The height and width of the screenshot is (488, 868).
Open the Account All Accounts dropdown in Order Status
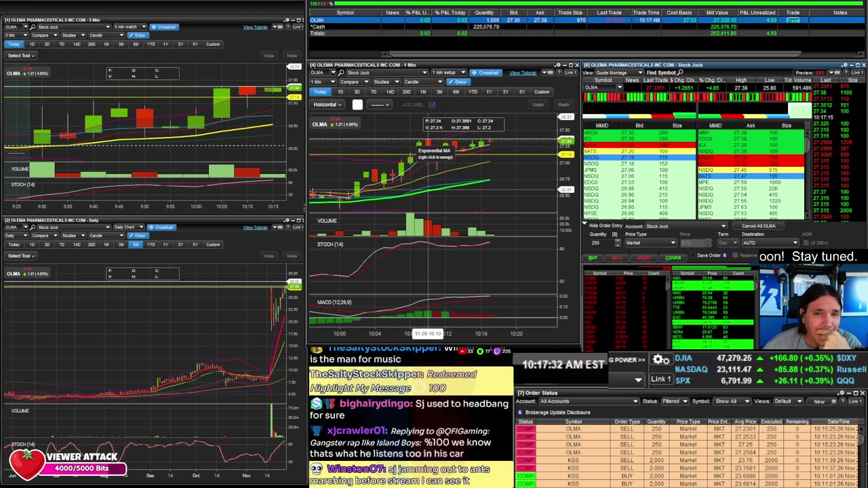pos(588,402)
